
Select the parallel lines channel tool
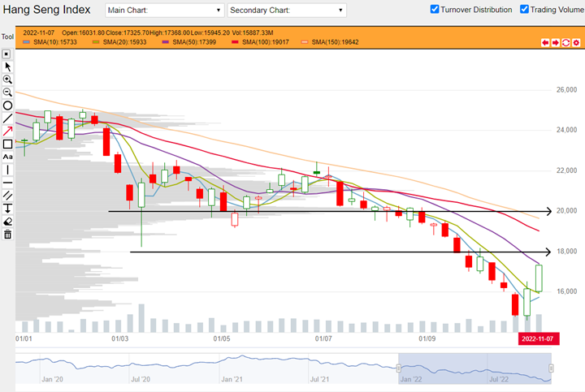7,196
